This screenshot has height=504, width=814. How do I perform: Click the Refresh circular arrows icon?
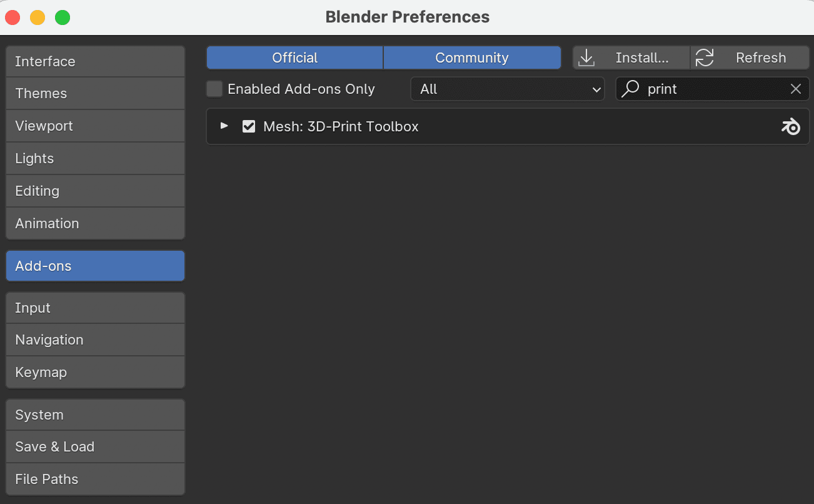coord(705,58)
